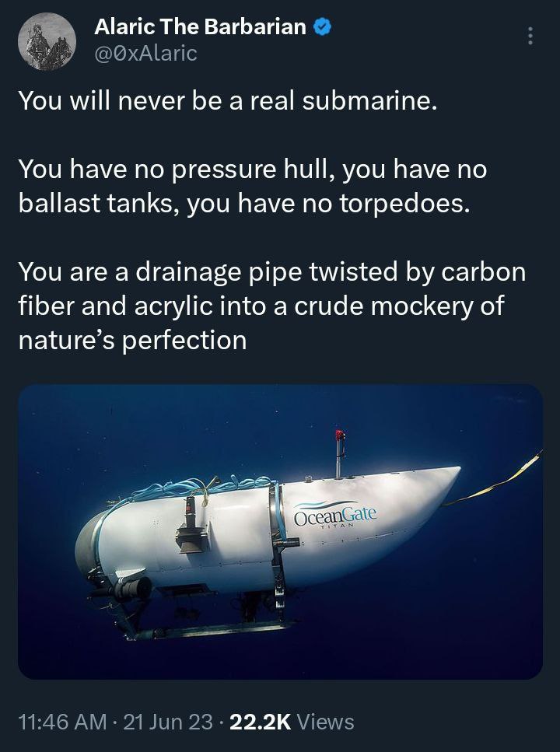Click the paragraph mentioning ballast tanks and torpedoes
This screenshot has width=560, height=752.
253,187
